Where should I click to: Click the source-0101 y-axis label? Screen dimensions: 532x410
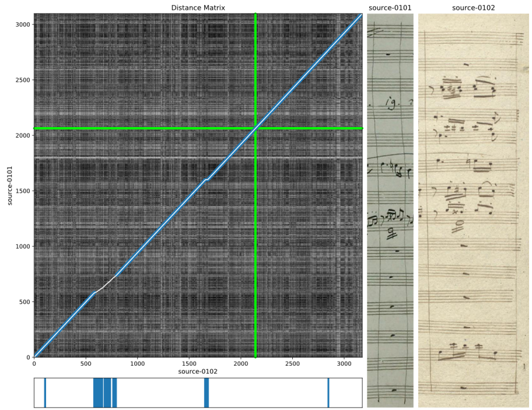(x=10, y=185)
